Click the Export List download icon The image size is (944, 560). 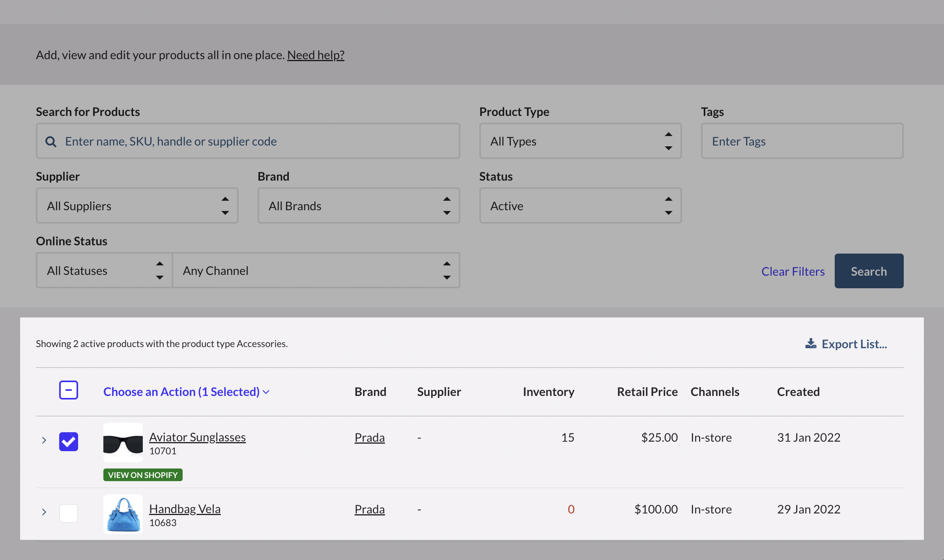click(811, 343)
